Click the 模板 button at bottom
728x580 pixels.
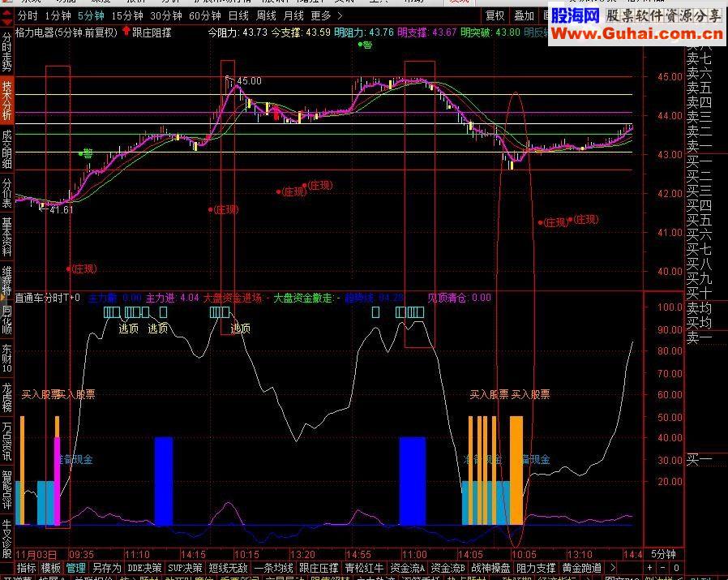pos(51,568)
